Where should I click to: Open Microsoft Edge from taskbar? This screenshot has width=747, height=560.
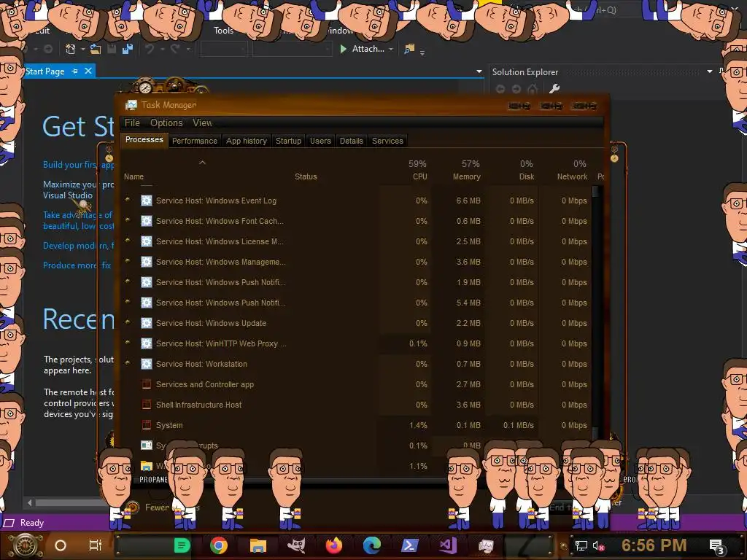point(371,545)
